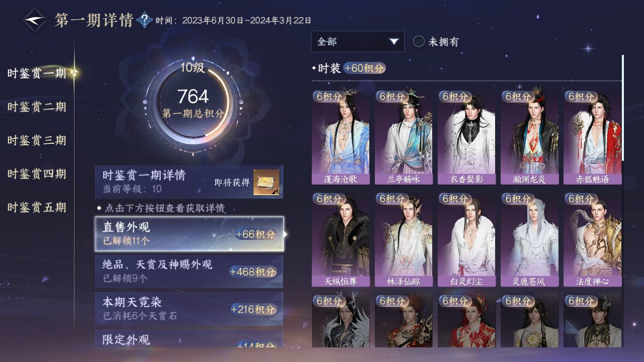Select the 天纵恒尊 outfit thumbnail
The image size is (644, 362).
(x=341, y=239)
